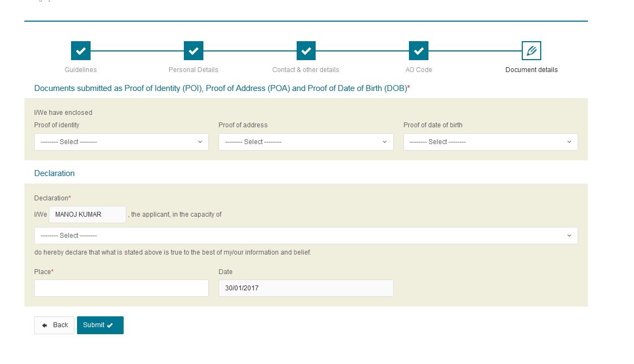Click the Guidelines step checkmark icon

[81, 51]
